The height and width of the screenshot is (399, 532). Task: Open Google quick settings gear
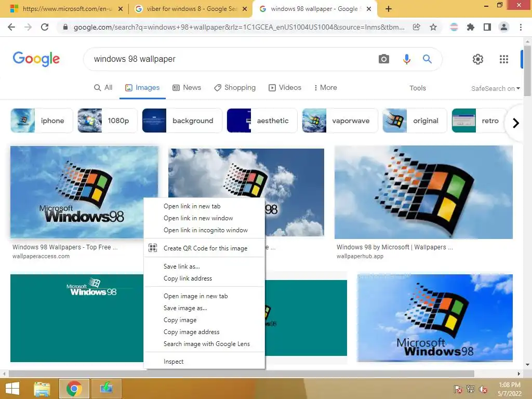478,59
